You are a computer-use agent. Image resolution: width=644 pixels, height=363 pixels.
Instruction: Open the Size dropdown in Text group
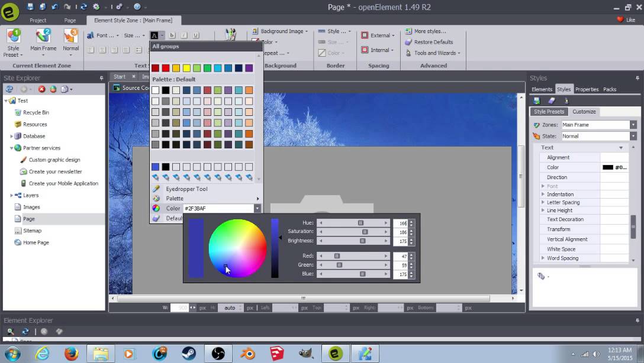[x=134, y=35]
